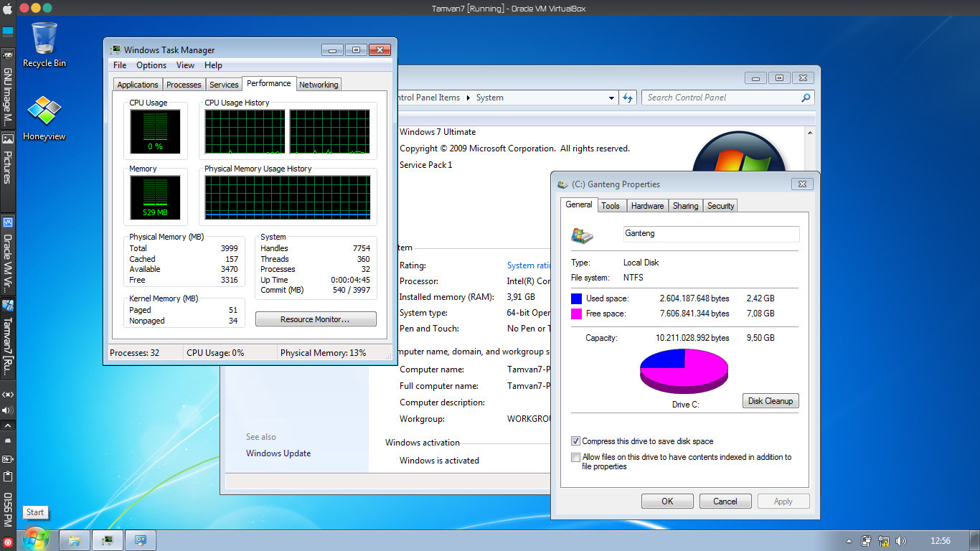
Task: Open Windows Update link in System window
Action: 278,453
